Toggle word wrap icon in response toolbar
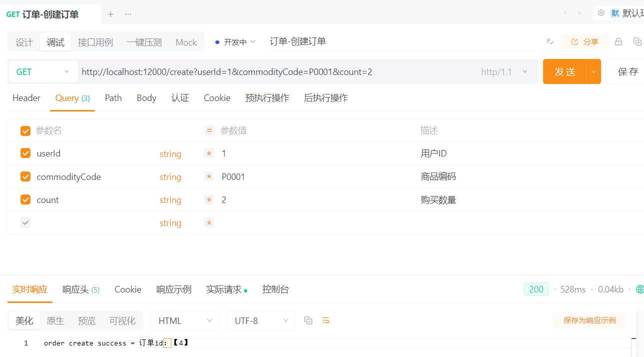The height and width of the screenshot is (357, 644). point(326,320)
